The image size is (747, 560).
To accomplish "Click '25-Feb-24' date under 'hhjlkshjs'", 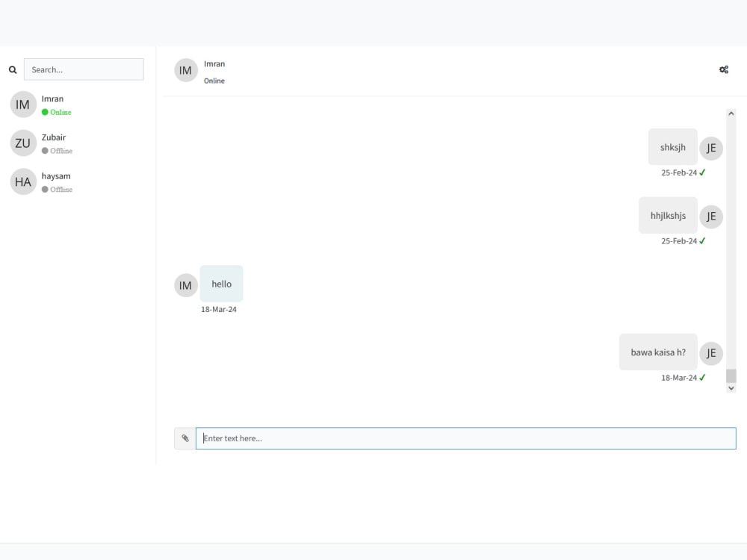I will (x=679, y=241).
